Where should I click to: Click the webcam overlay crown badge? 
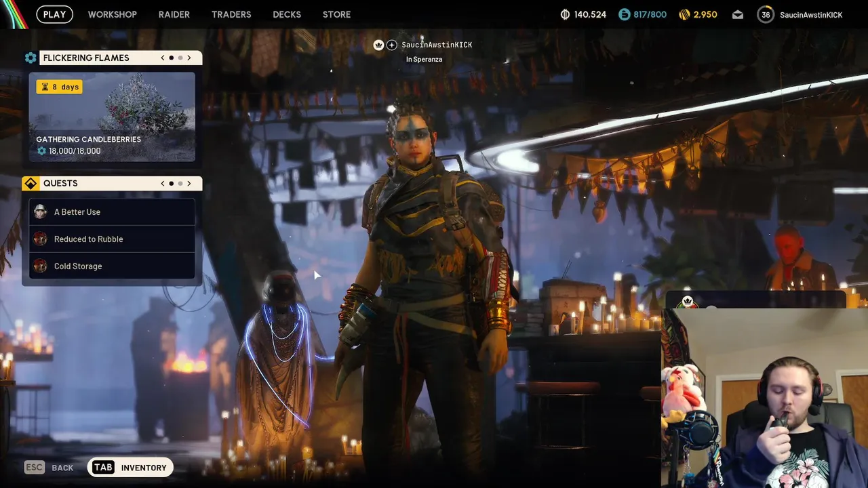687,302
